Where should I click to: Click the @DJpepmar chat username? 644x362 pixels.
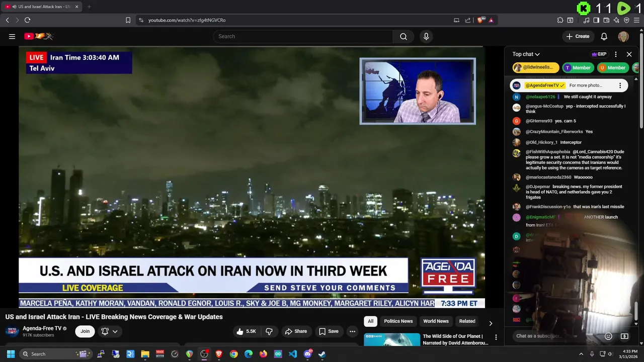click(538, 187)
